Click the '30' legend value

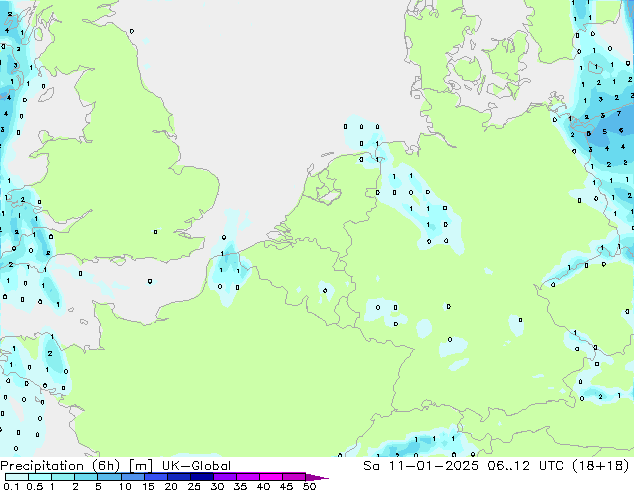coord(217,486)
